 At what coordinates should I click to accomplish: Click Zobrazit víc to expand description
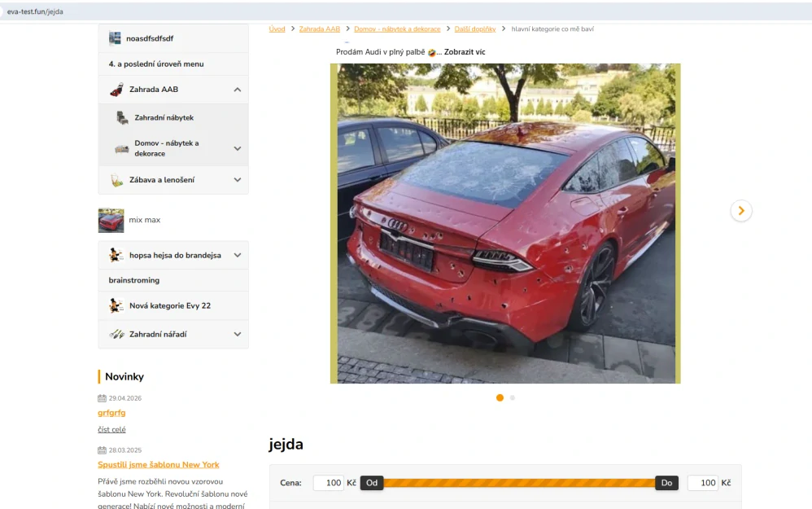pyautogui.click(x=465, y=52)
